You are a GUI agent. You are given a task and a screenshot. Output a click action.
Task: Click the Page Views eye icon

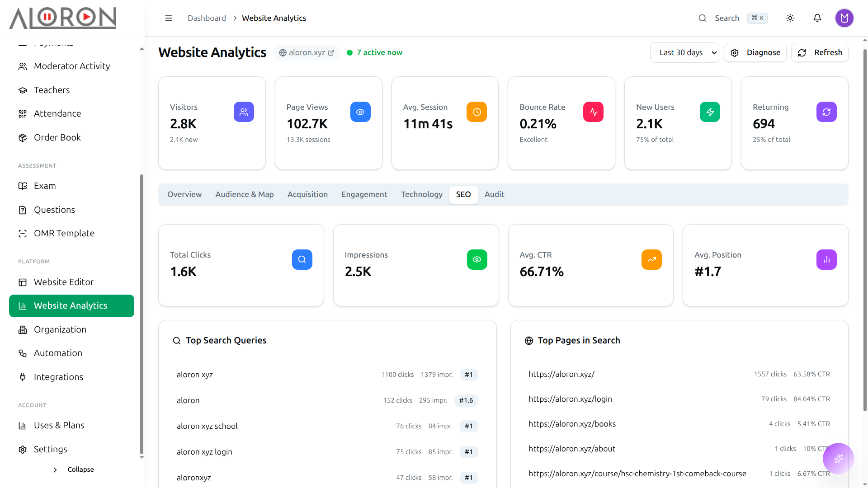click(360, 112)
